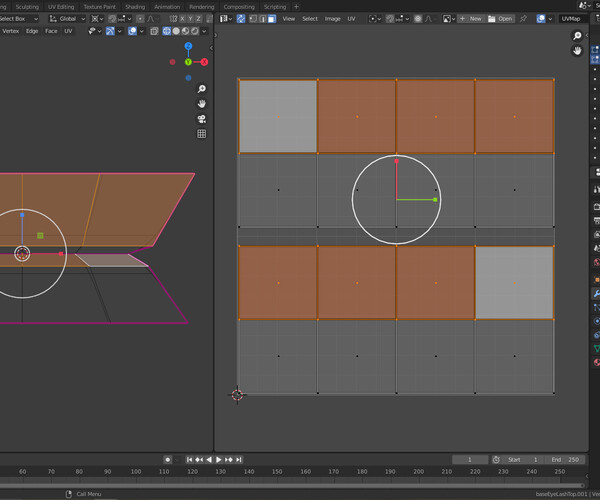Click the End frame field 250
Screen dimensions: 600x500
[566, 459]
